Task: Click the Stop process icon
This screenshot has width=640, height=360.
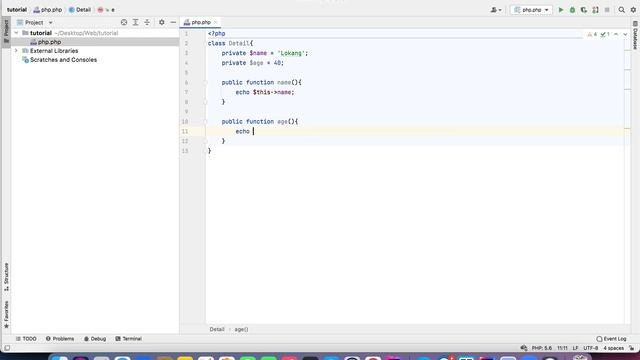Action: 607,10
